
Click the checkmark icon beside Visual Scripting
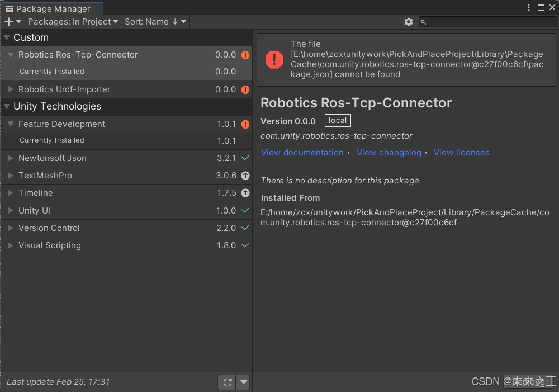pos(245,245)
